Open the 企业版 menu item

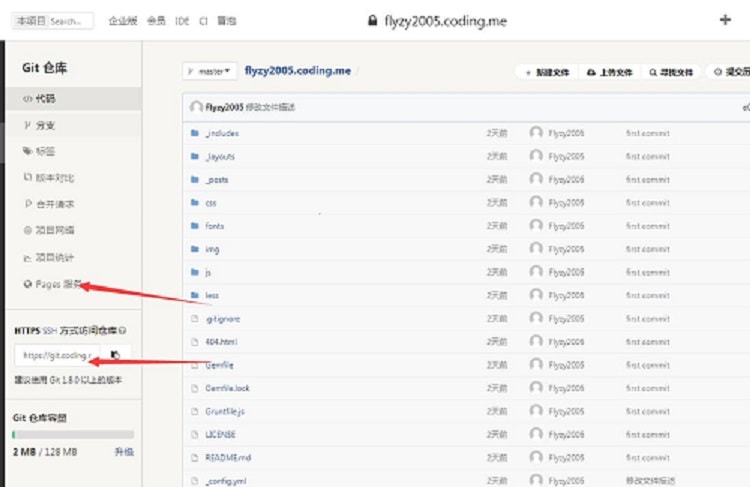pyautogui.click(x=123, y=21)
